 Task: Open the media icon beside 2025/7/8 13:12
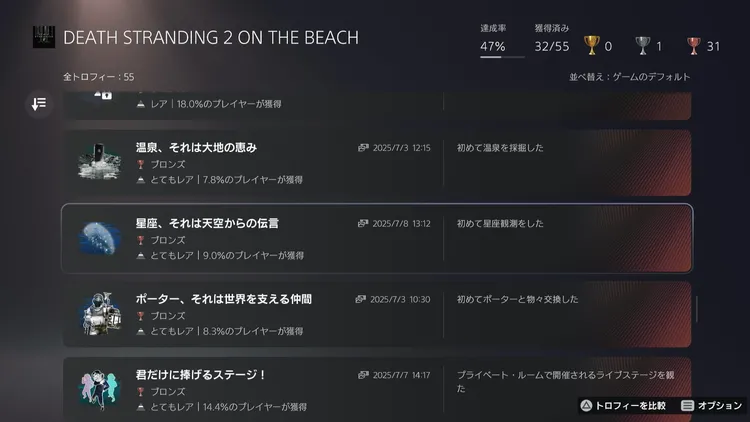click(x=363, y=224)
